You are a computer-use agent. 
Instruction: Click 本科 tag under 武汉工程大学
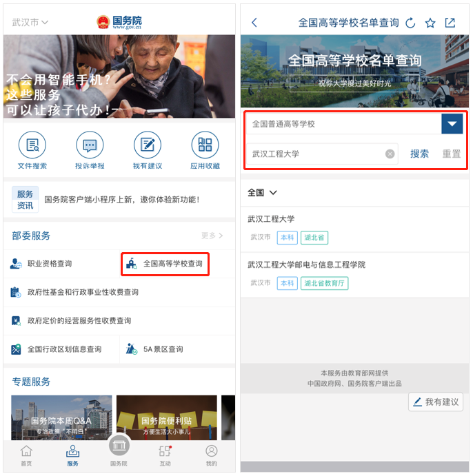(287, 238)
